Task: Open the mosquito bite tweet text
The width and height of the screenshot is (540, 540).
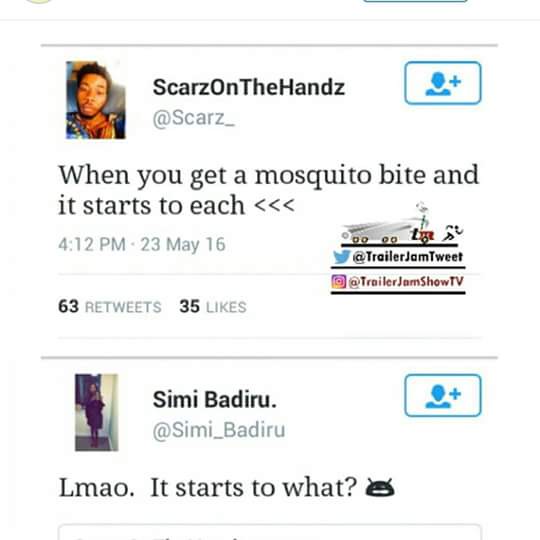Action: point(269,190)
